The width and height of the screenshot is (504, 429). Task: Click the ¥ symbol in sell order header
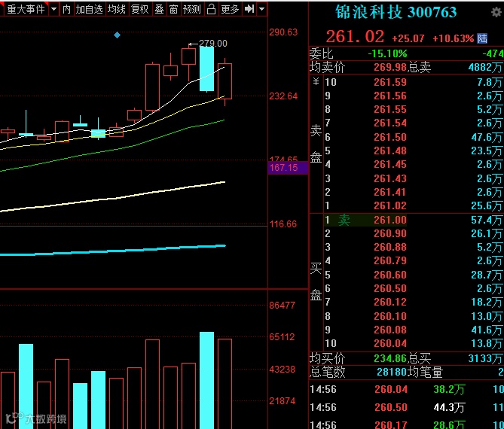(x=316, y=82)
